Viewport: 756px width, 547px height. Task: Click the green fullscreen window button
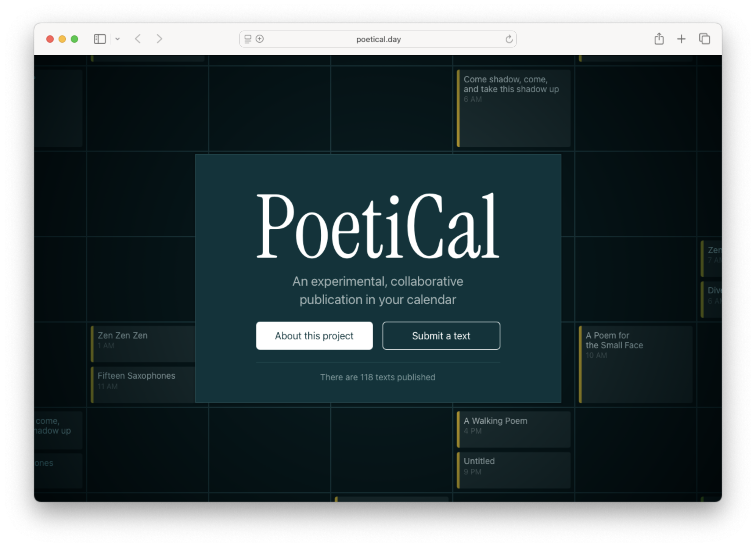coord(75,39)
